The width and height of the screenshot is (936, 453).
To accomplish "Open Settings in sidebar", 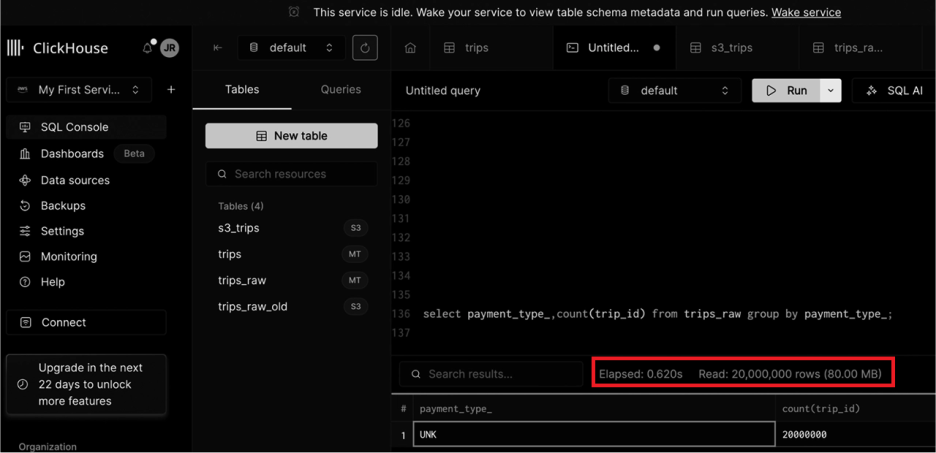I will (86, 231).
